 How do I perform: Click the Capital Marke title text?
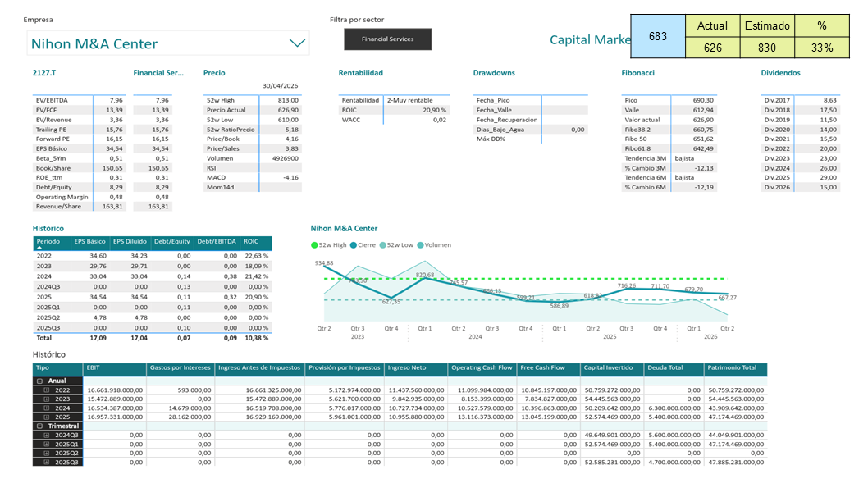coord(590,40)
